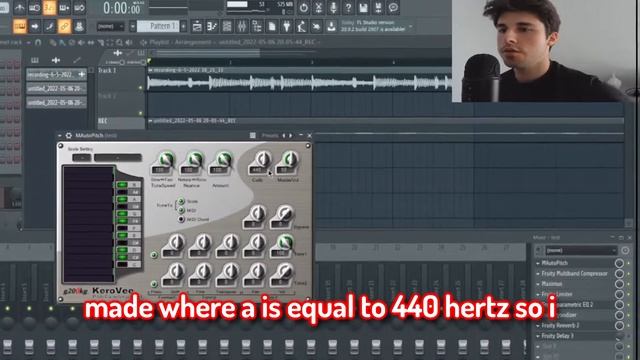The height and width of the screenshot is (360, 640).
Task: Click the plus button next to Pattern 1
Action: pos(184,27)
